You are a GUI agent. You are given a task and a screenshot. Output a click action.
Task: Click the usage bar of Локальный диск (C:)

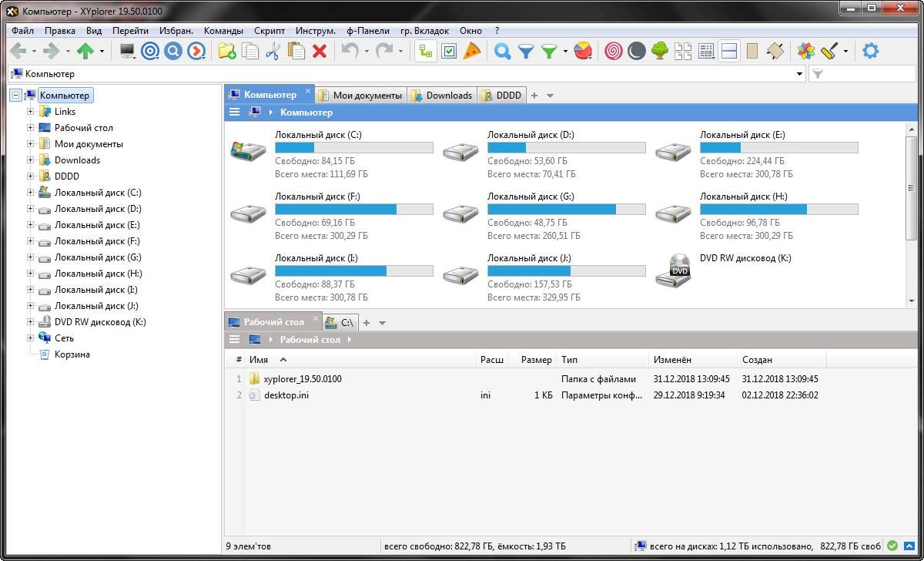tap(354, 148)
